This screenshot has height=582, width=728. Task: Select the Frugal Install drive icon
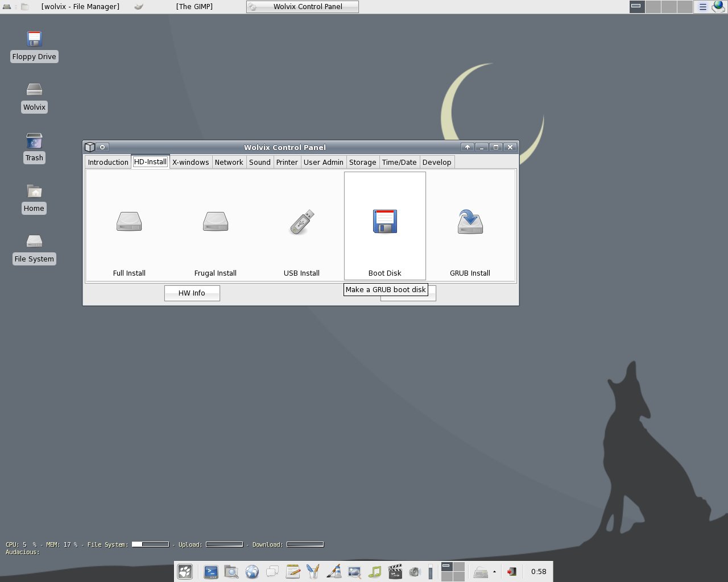pos(216,222)
